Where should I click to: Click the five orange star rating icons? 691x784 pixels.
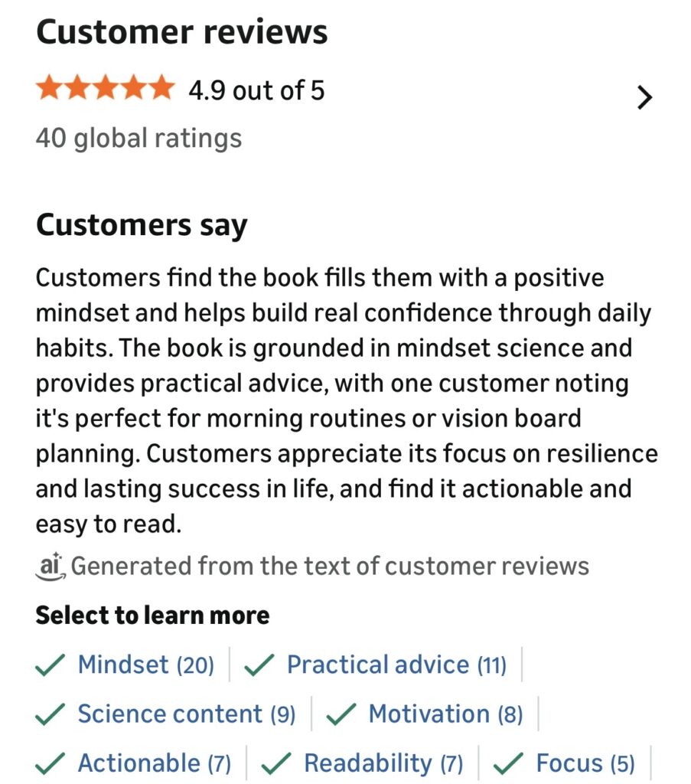click(105, 90)
